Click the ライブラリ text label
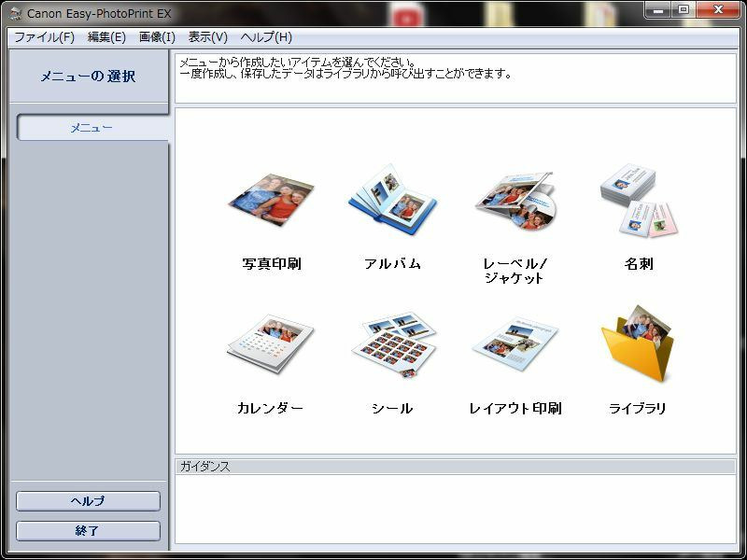Viewport: 747px width, 560px height. click(638, 408)
